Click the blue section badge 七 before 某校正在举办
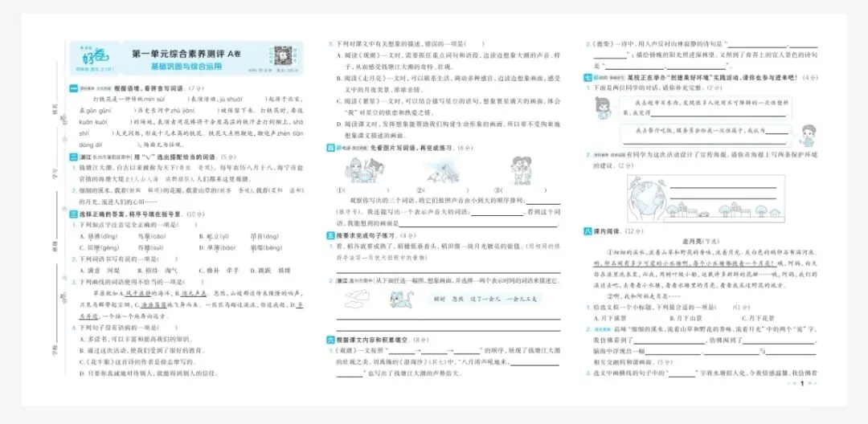Image resolution: width=868 pixels, height=424 pixels. click(x=588, y=79)
